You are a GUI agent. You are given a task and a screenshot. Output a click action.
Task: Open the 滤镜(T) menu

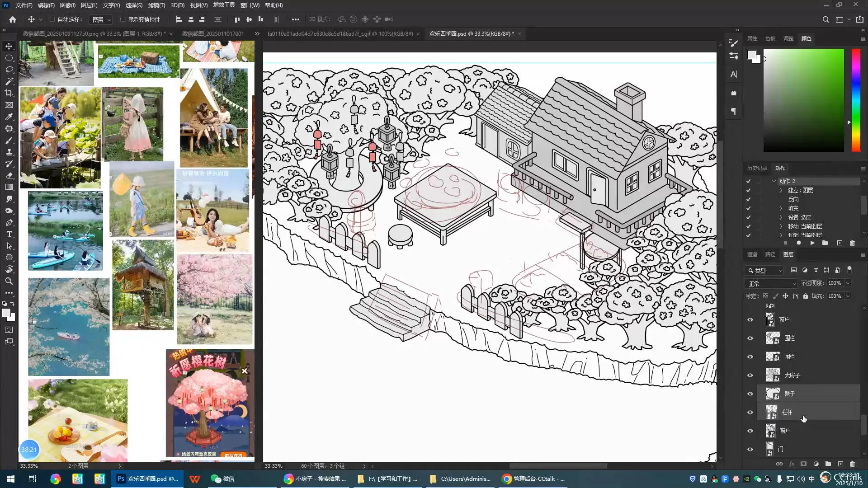point(156,5)
